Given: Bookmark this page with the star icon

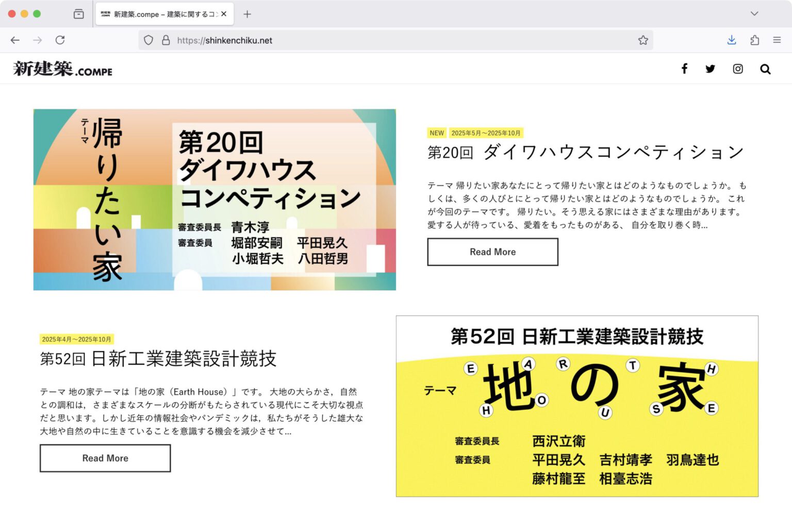Looking at the screenshot, I should (643, 40).
